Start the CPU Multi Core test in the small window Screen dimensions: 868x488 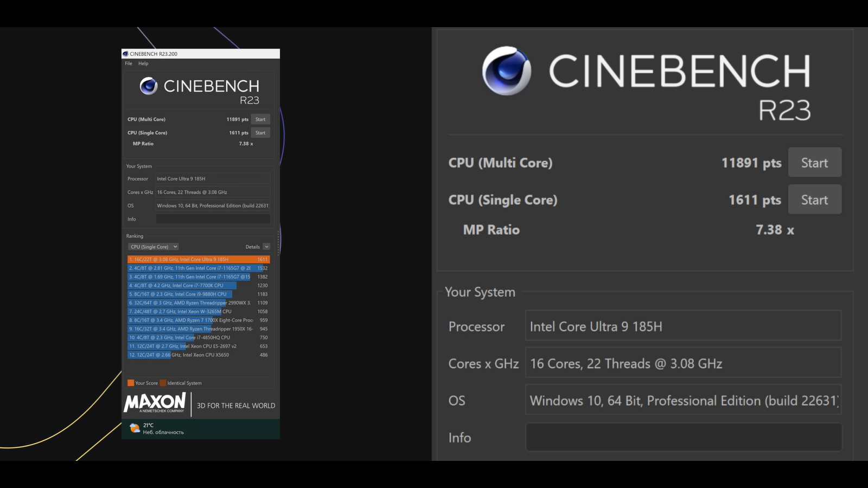[260, 119]
